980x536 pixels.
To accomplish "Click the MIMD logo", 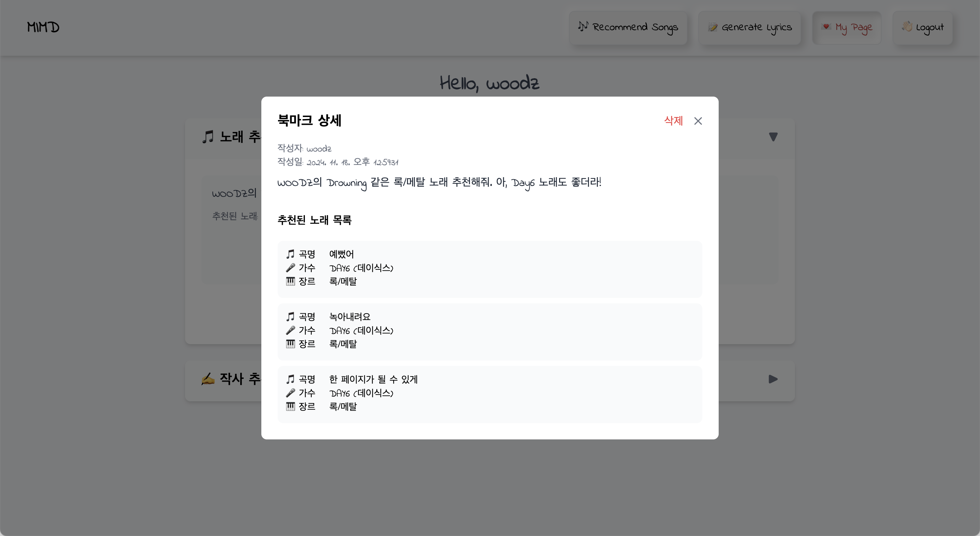I will 43,27.
